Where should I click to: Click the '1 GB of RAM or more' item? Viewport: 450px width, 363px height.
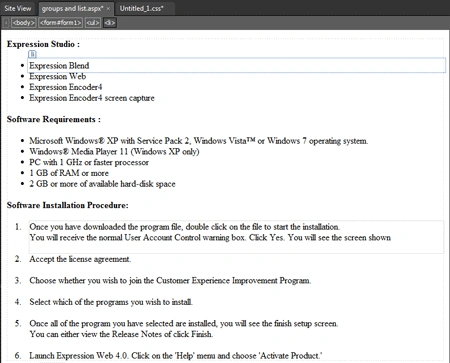pos(69,173)
